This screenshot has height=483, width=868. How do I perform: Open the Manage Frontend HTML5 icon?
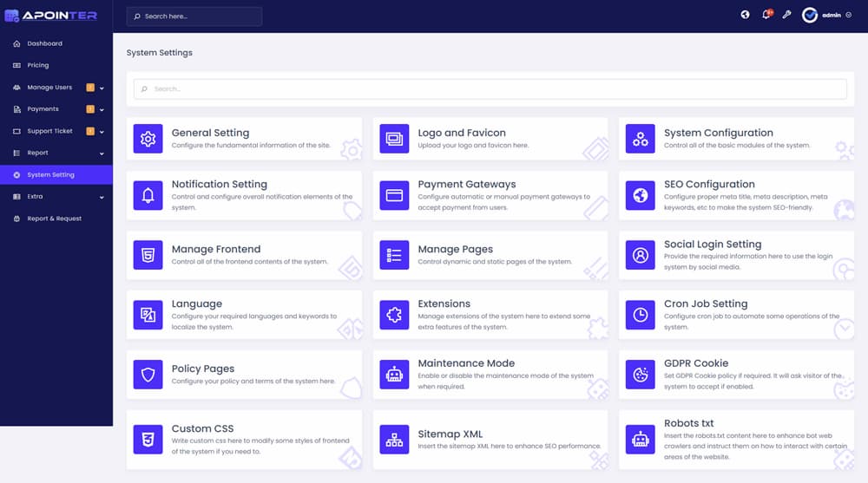[148, 255]
